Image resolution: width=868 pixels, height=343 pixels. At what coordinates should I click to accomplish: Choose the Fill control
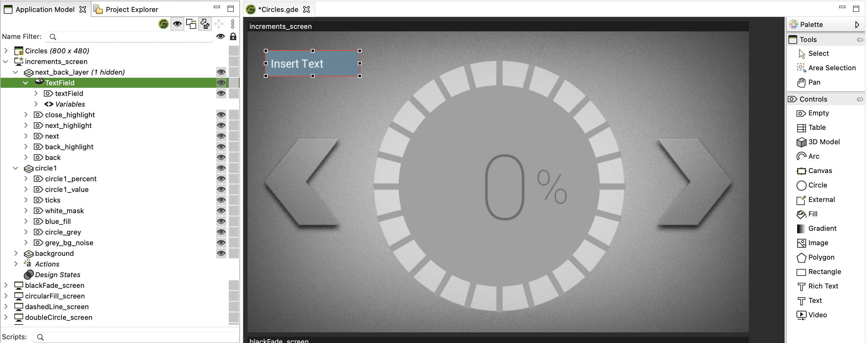[807, 214]
